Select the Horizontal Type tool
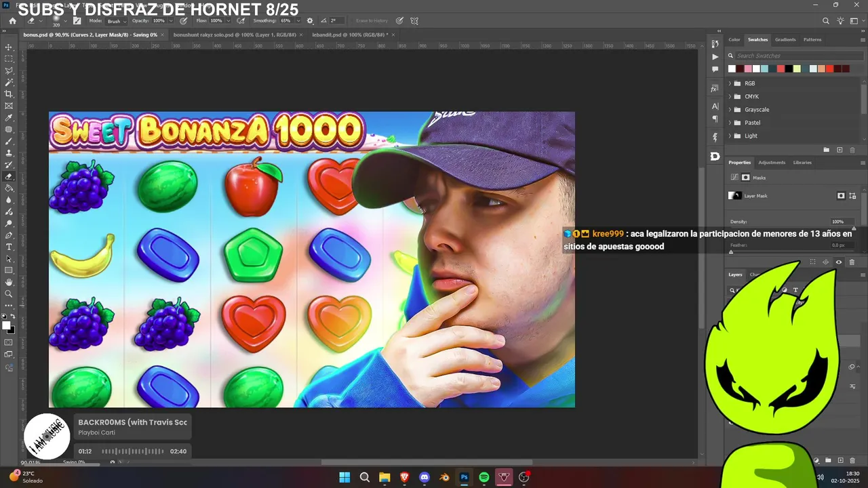Image resolution: width=868 pixels, height=488 pixels. [9, 247]
